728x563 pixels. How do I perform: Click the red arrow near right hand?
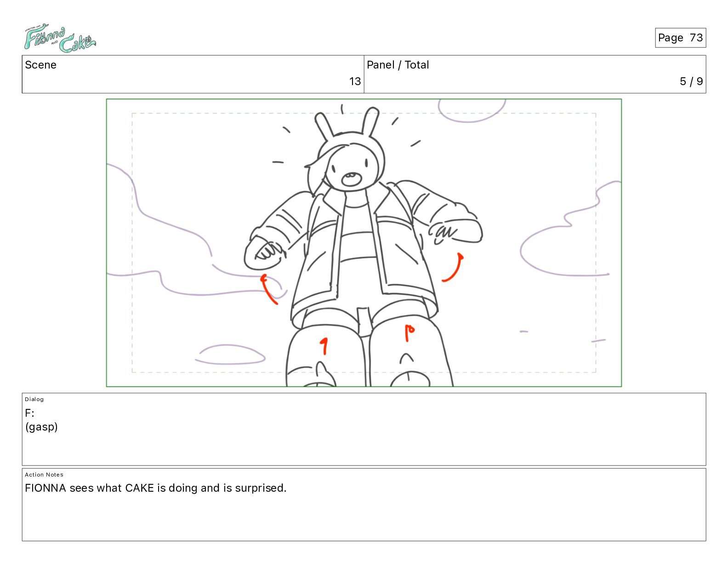tap(453, 267)
